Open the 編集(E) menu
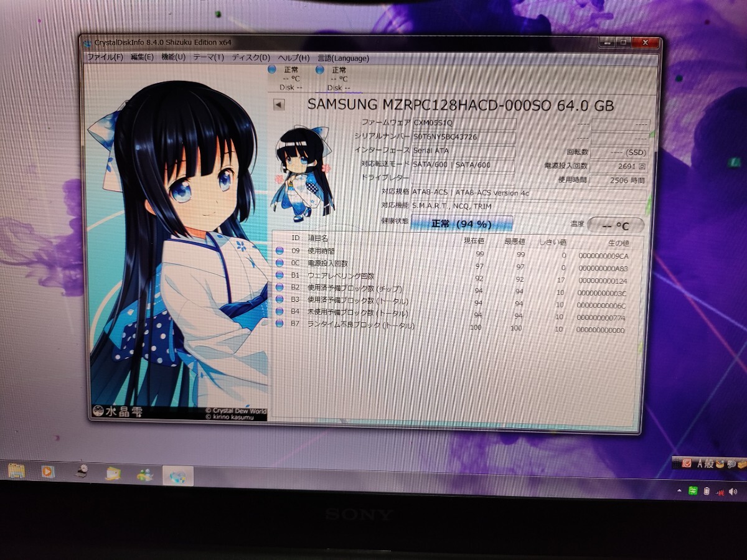747x560 pixels. click(x=142, y=57)
